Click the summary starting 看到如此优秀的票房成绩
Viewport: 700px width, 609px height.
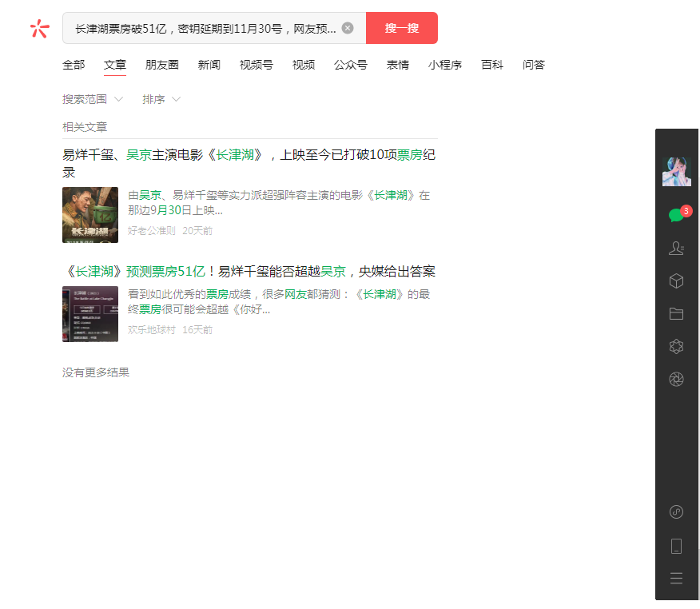[x=279, y=301]
